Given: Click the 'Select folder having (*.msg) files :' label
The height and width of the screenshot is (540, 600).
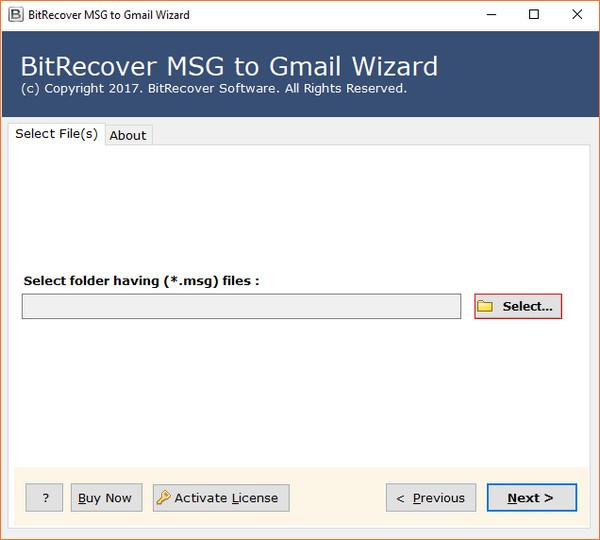Looking at the screenshot, I should (x=141, y=281).
